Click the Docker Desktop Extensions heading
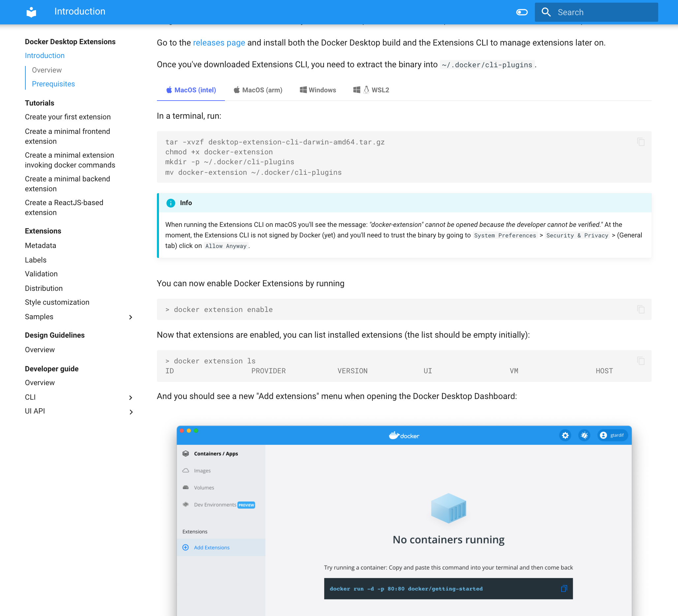 pyautogui.click(x=70, y=41)
